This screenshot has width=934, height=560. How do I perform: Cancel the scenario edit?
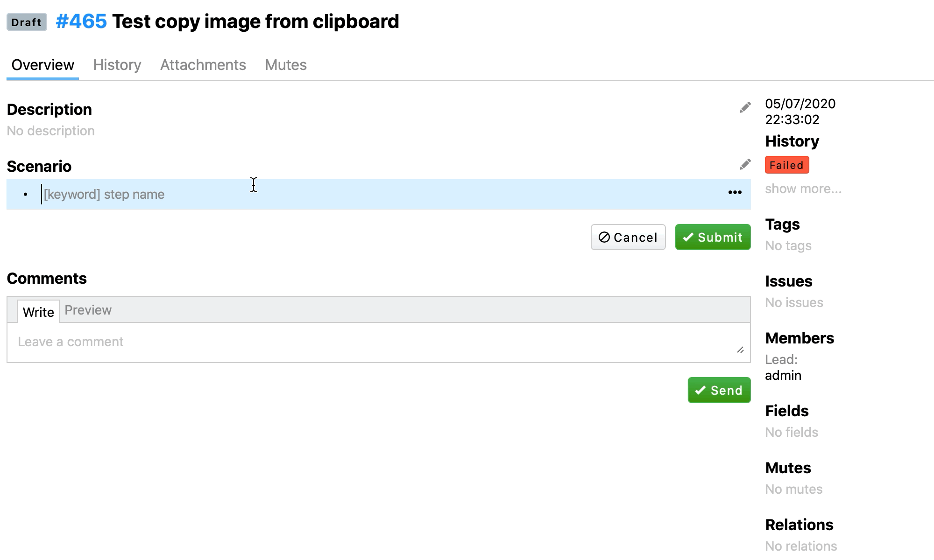tap(628, 237)
